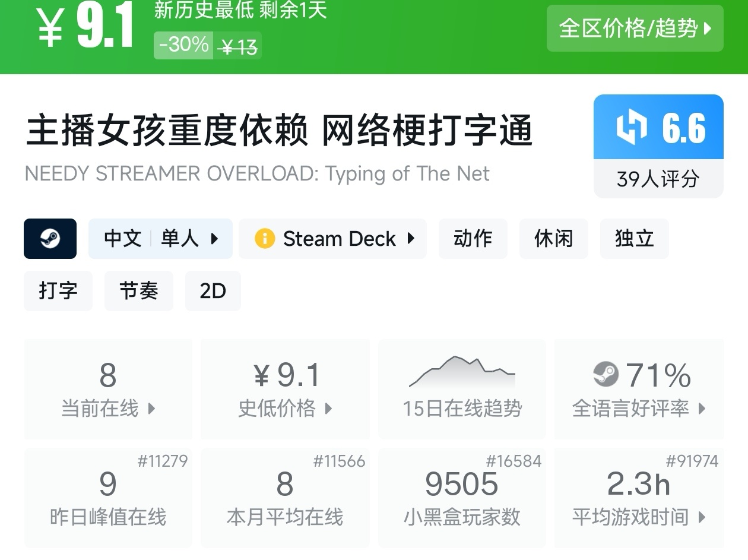Open 全区价格/趋势 price trends

pos(635,29)
